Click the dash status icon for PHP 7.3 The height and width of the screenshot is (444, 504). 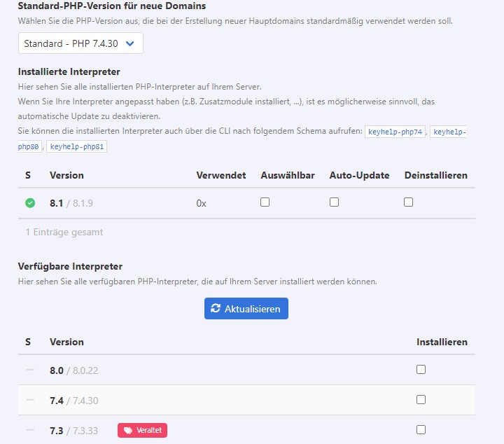pos(30,430)
